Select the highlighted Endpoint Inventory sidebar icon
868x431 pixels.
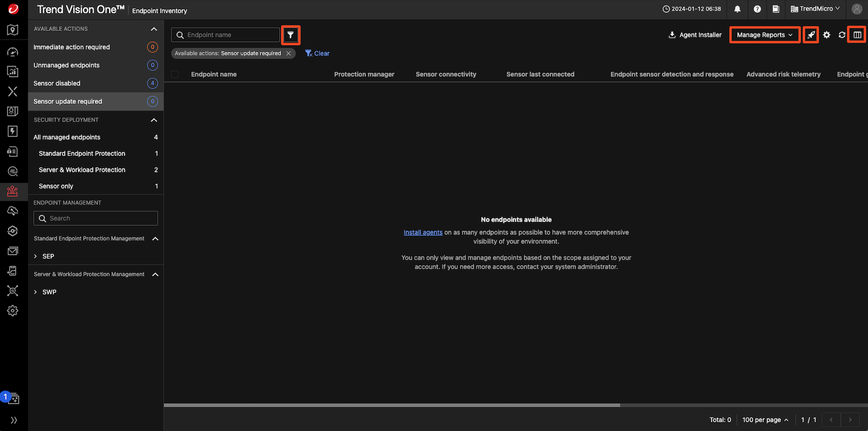click(13, 191)
